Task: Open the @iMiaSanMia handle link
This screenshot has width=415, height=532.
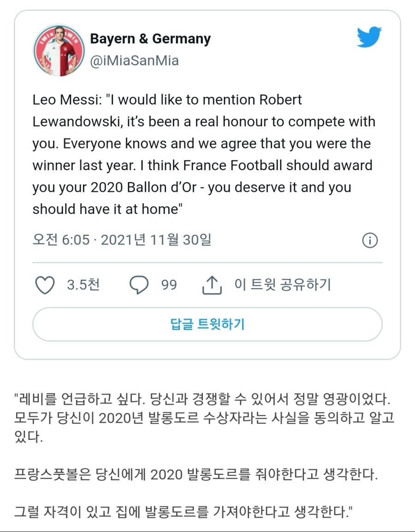Action: tap(134, 61)
